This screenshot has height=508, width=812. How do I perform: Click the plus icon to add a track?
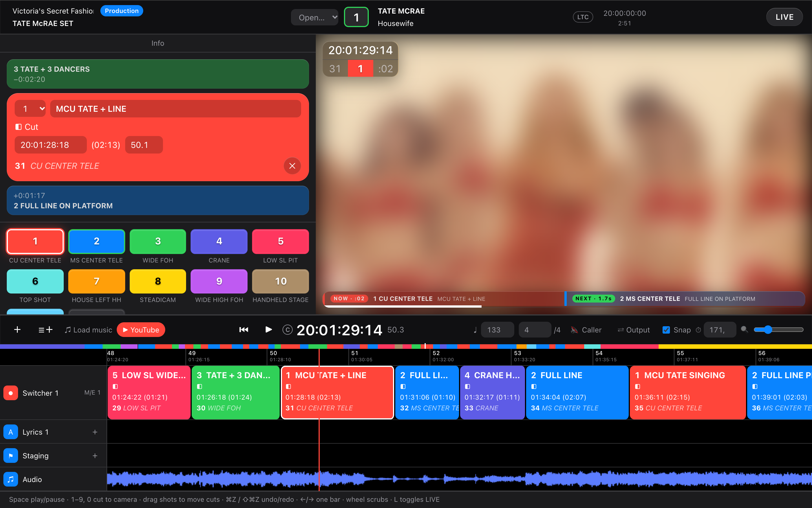pyautogui.click(x=17, y=330)
